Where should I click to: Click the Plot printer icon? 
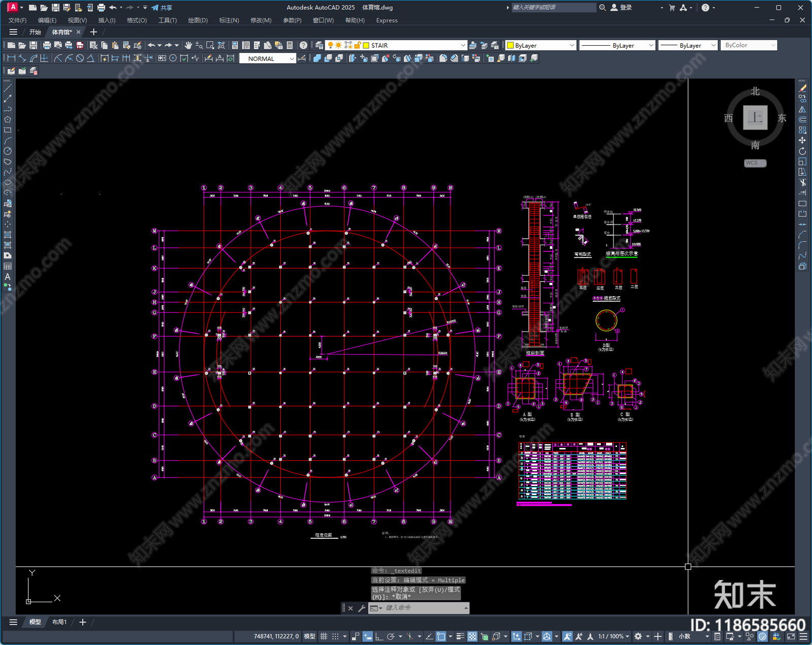tap(47, 45)
